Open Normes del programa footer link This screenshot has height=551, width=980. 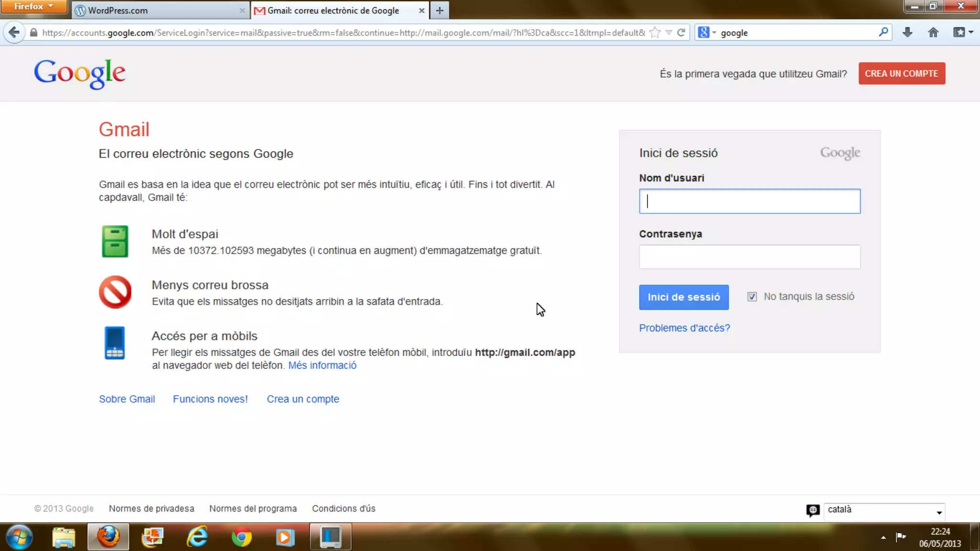pyautogui.click(x=253, y=508)
